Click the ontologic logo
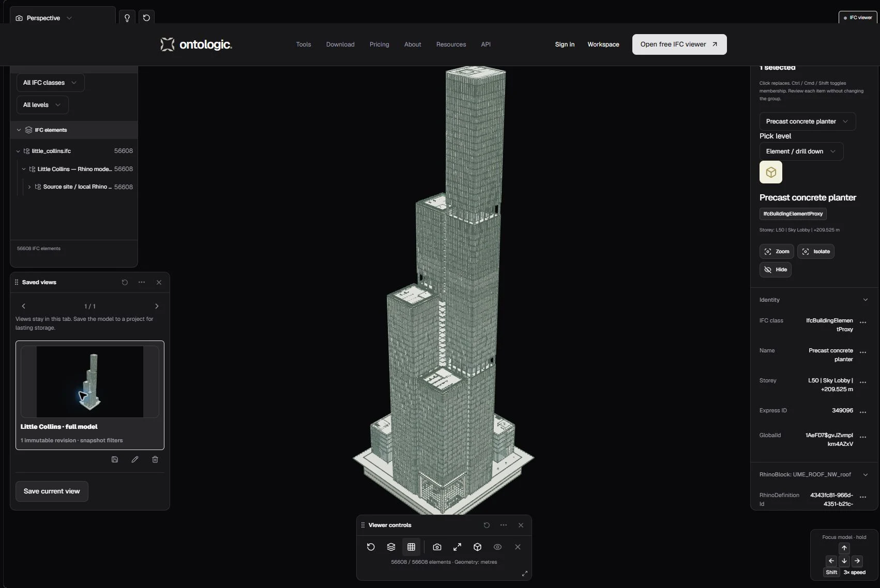The height and width of the screenshot is (588, 880). (x=196, y=44)
